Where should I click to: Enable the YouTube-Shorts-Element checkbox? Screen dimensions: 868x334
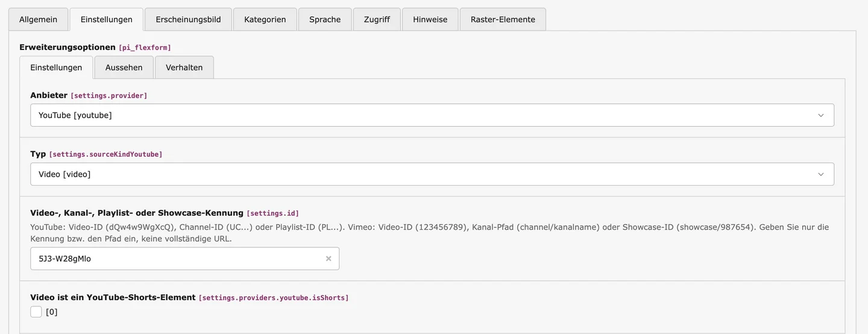36,312
